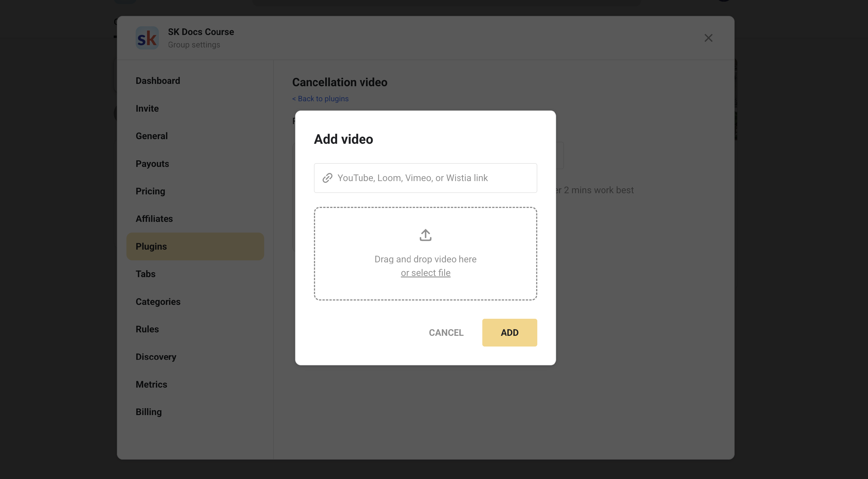Click the "or select file" link

click(x=425, y=272)
